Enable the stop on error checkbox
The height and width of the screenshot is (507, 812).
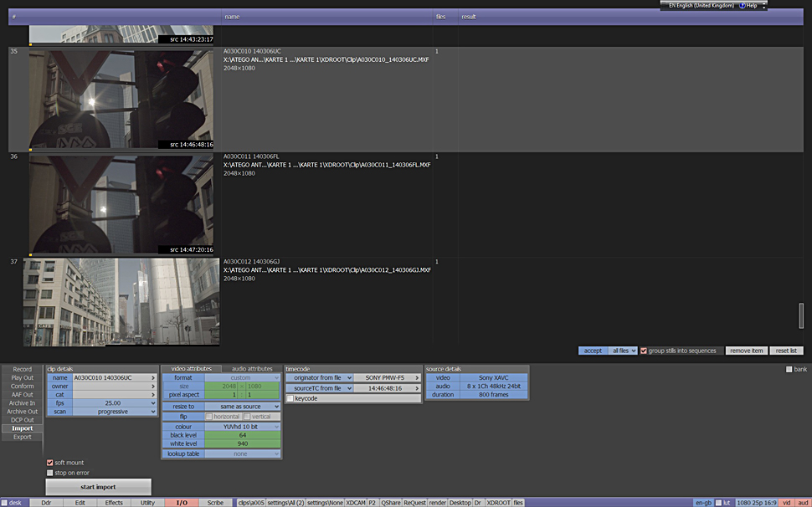coord(50,473)
